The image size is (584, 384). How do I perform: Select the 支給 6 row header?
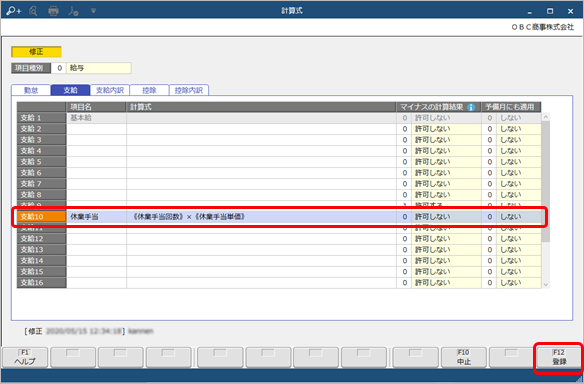pos(41,173)
